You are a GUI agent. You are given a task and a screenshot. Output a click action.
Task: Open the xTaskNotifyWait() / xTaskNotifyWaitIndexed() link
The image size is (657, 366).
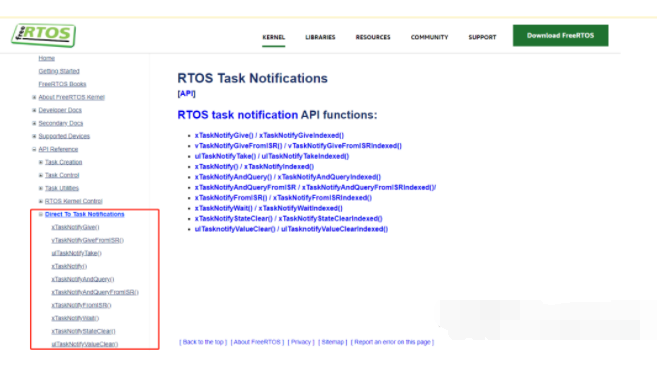coord(269,208)
